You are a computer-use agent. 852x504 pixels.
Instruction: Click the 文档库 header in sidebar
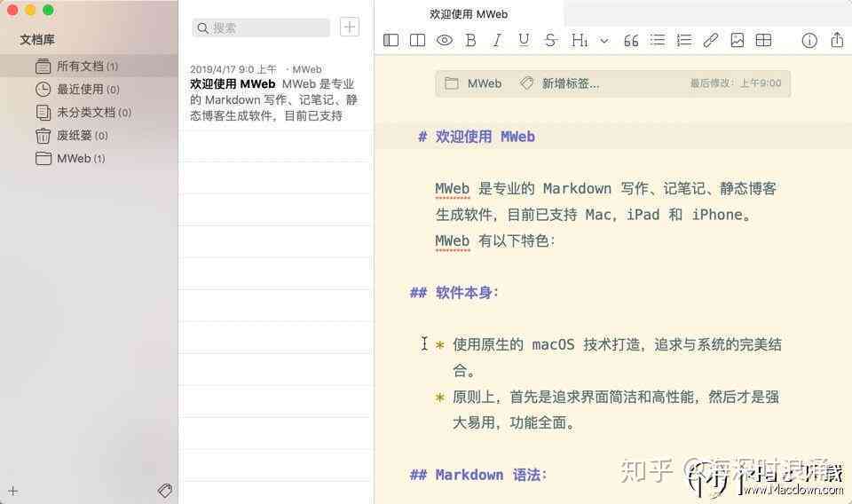[37, 40]
